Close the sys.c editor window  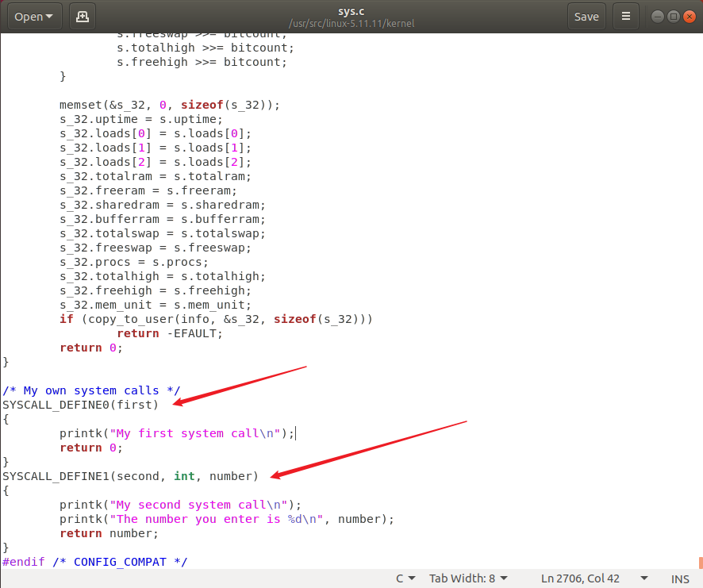coord(690,17)
